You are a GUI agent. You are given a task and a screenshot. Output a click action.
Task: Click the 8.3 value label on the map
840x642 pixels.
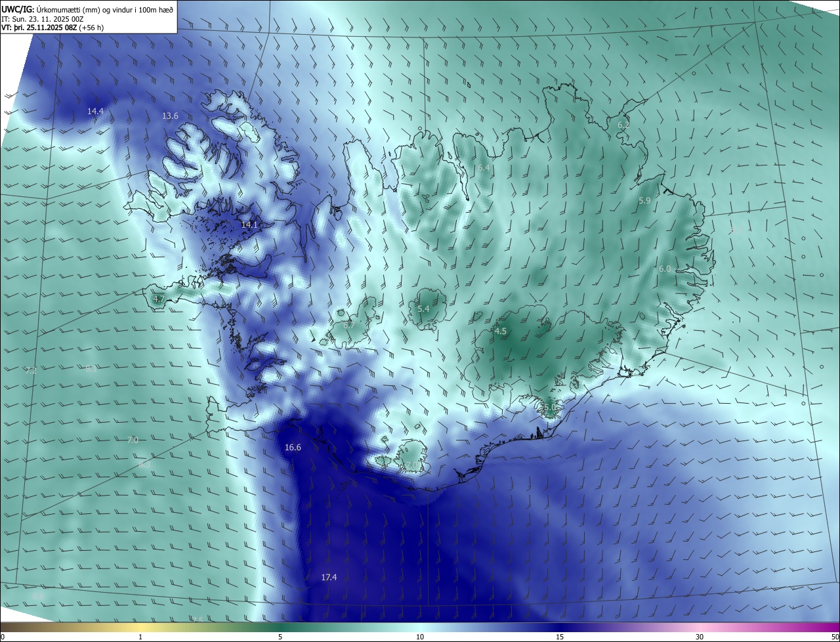[144, 465]
